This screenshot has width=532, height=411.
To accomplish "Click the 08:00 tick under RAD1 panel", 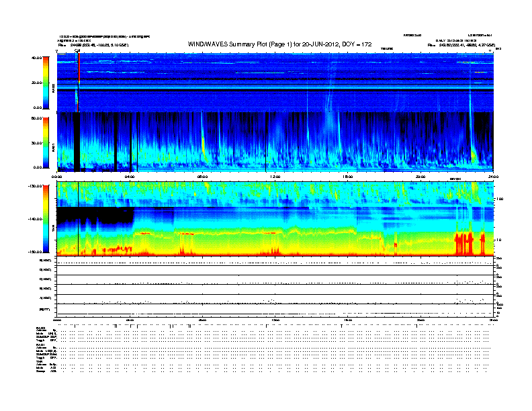I will tap(202, 177).
